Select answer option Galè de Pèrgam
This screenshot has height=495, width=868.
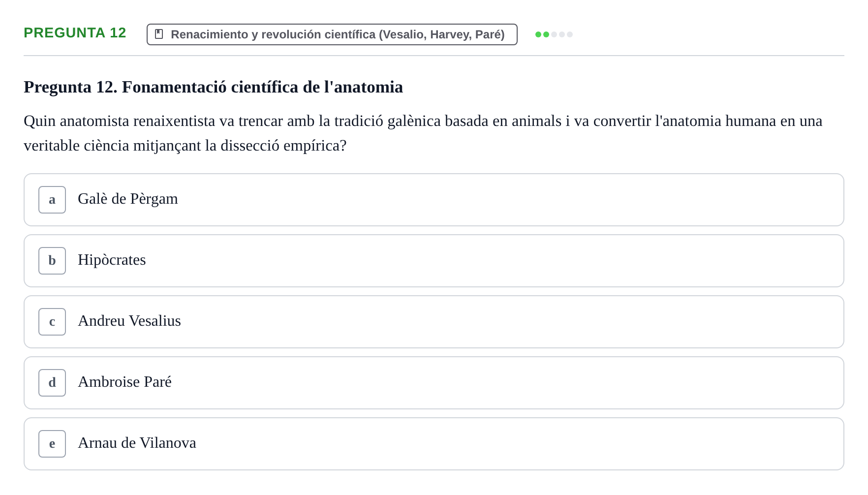pyautogui.click(x=434, y=200)
